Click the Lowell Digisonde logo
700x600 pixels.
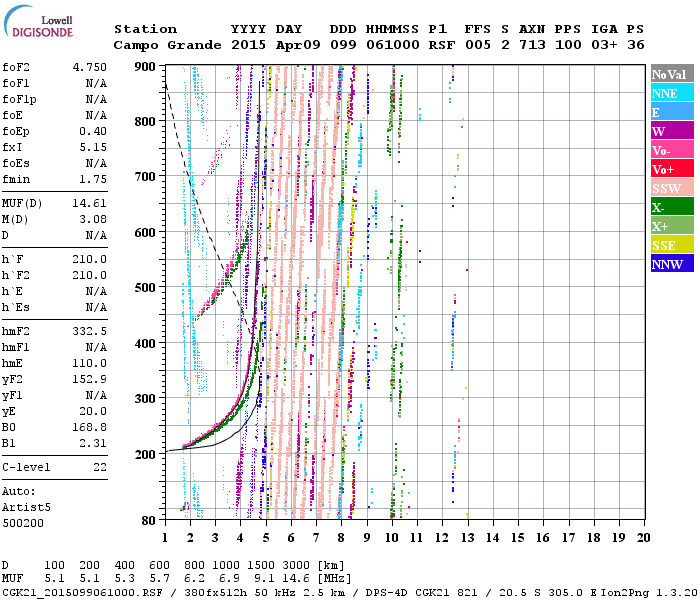(38, 22)
